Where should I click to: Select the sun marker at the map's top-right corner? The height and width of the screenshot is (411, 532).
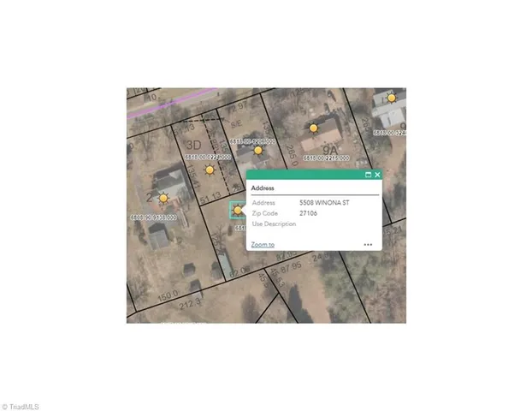[391, 98]
